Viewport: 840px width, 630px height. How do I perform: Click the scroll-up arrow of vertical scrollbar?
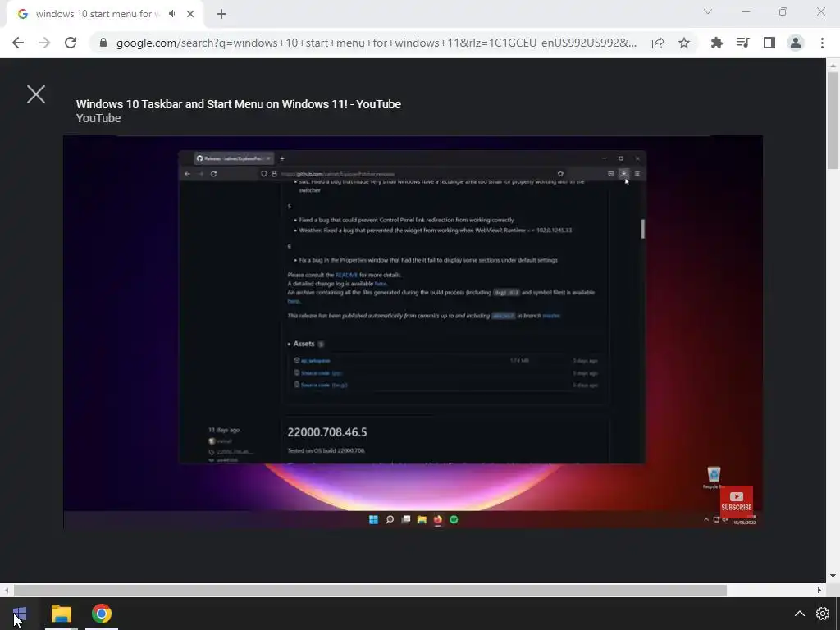833,66
